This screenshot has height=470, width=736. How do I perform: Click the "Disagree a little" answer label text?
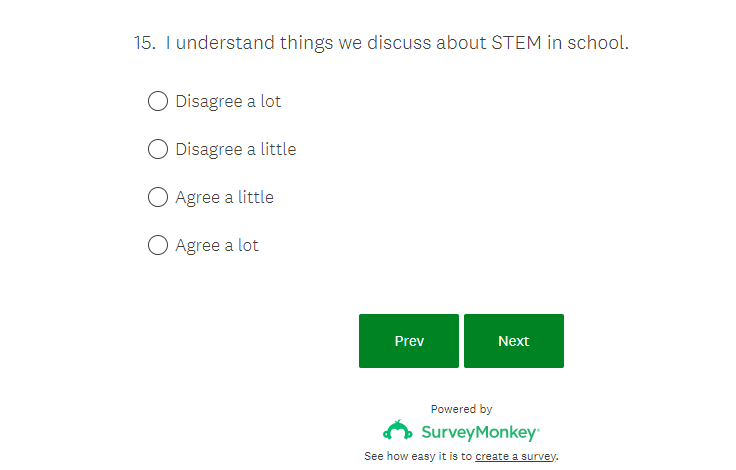pos(236,149)
